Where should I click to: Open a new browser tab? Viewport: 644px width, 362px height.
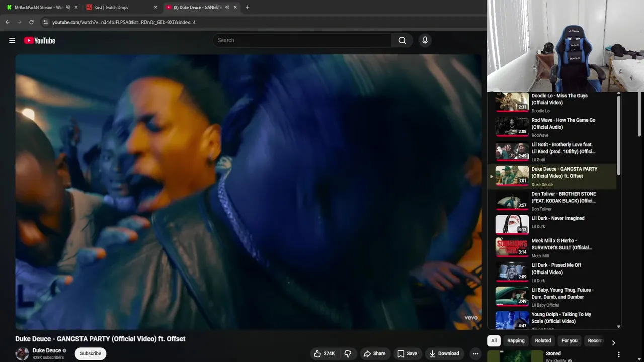click(x=247, y=7)
